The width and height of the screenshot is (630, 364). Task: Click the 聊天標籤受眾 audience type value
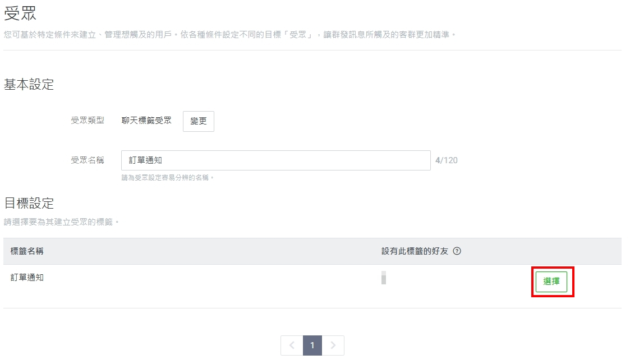click(146, 121)
